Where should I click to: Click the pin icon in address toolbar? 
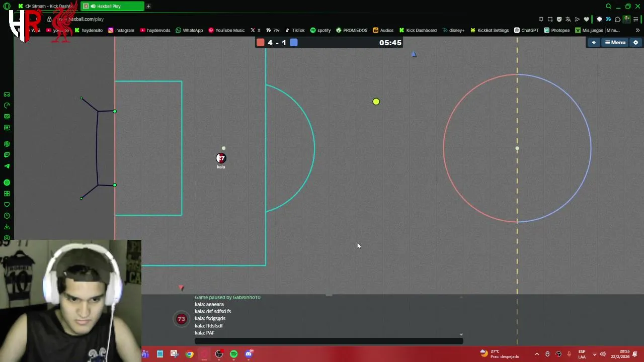(541, 19)
